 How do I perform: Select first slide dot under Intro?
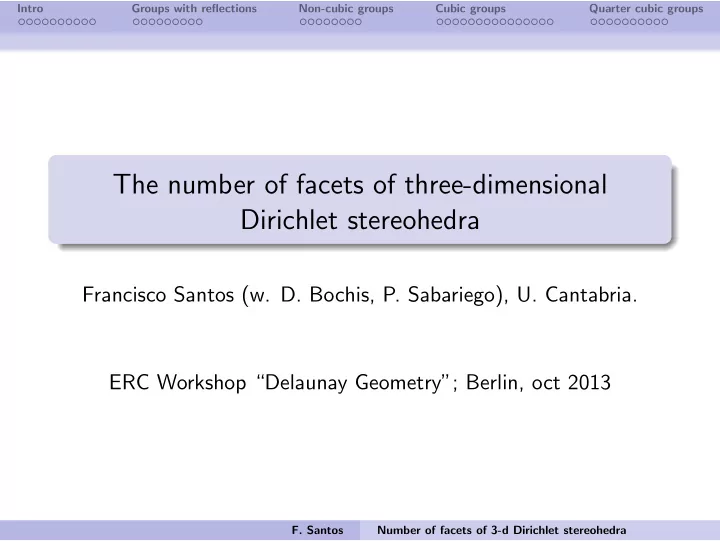22,22
